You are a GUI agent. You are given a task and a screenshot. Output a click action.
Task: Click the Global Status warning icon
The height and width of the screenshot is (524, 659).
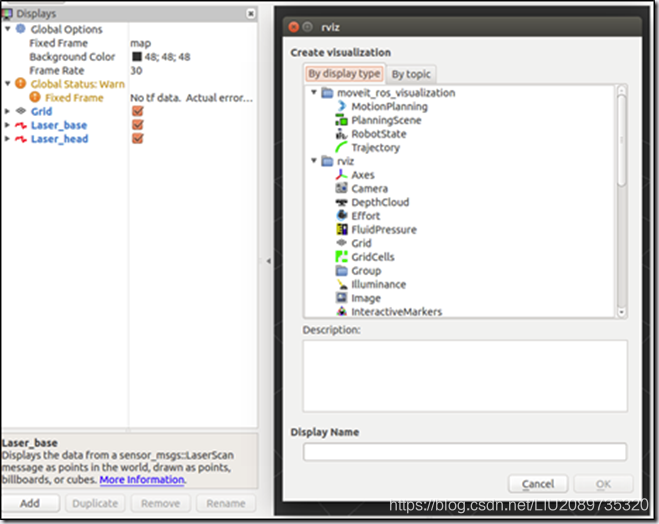(21, 83)
